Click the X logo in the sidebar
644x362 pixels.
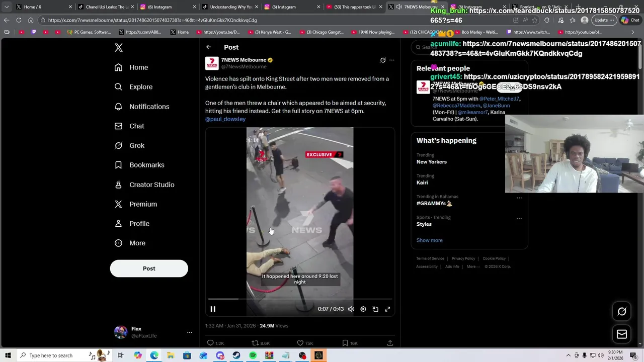point(119,48)
